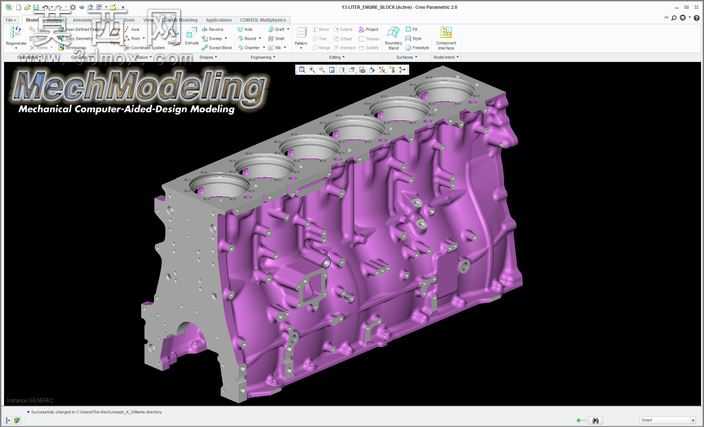Click the Save icon in quick access toolbar
Screen dimensions: 704x427
tap(36, 7)
